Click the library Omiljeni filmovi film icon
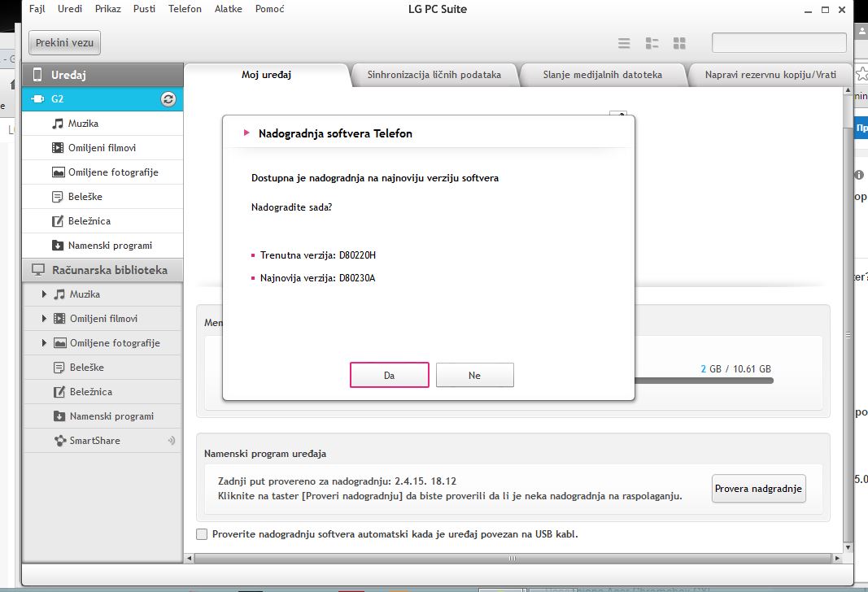This screenshot has width=868, height=592. pos(59,319)
